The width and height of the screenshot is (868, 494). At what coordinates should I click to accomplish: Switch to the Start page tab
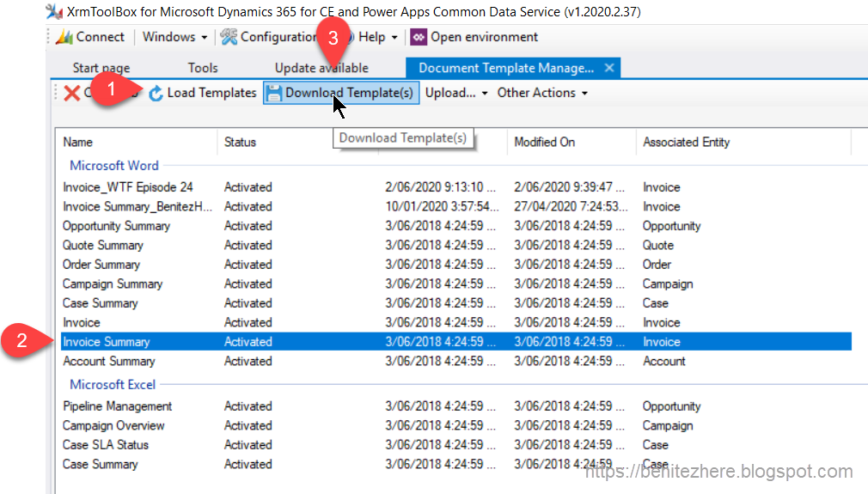(101, 68)
